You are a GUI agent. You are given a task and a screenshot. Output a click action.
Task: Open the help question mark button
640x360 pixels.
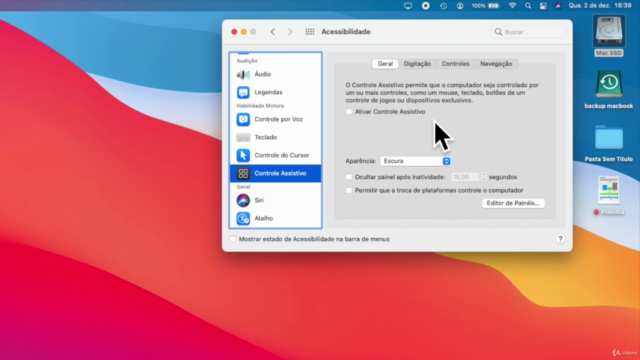(x=560, y=239)
